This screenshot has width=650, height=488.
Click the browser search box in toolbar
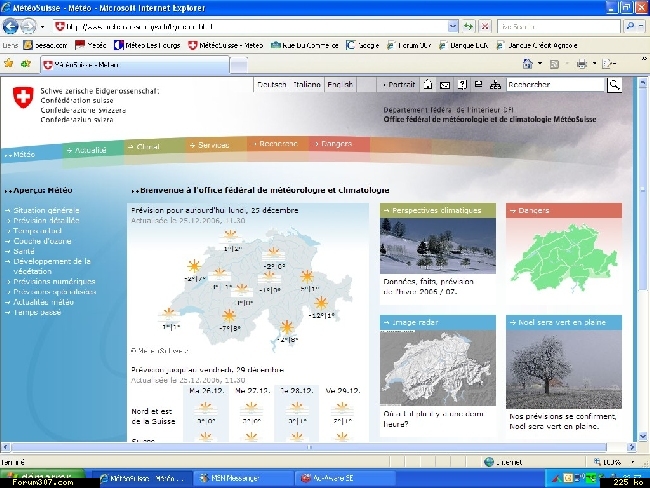(x=558, y=27)
